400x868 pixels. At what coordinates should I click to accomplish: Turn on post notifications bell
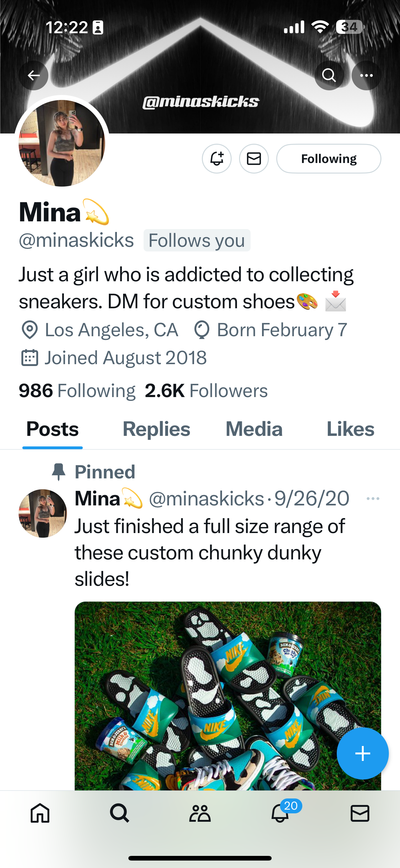(216, 158)
